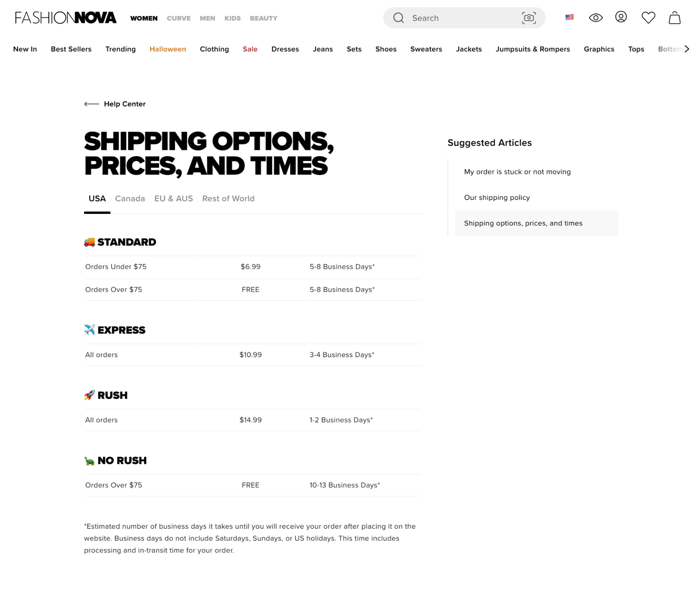Select the EU & AUS tab
The width and height of the screenshot is (700, 604).
tap(173, 199)
